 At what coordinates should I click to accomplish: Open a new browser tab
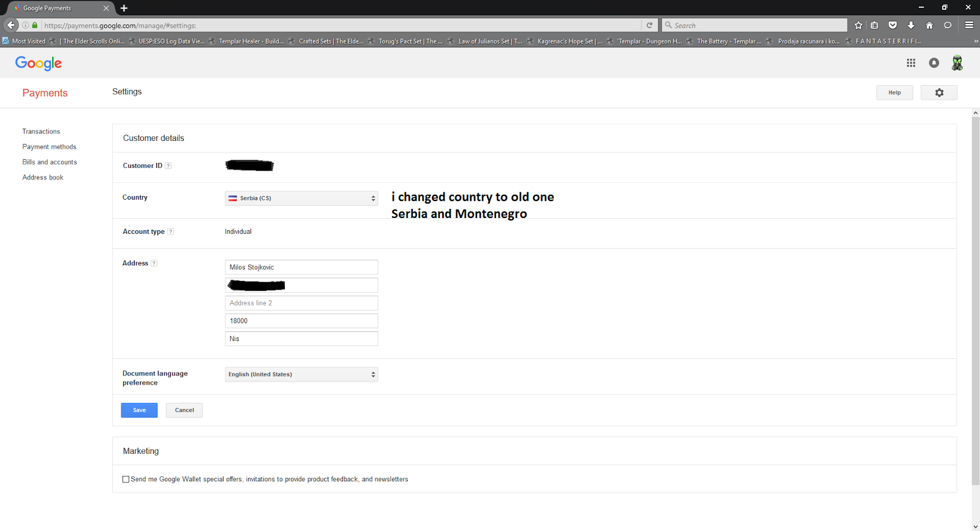[x=124, y=8]
